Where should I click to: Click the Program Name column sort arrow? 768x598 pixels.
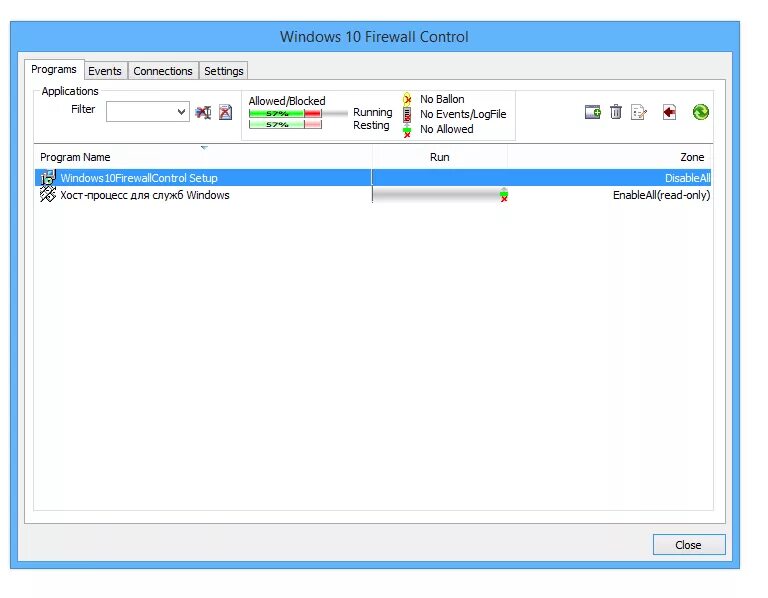[x=204, y=147]
